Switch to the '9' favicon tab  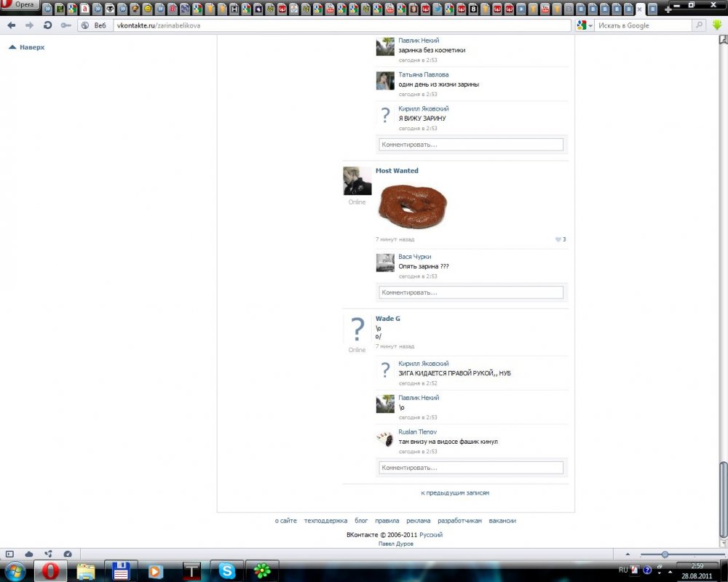pyautogui.click(x=414, y=8)
